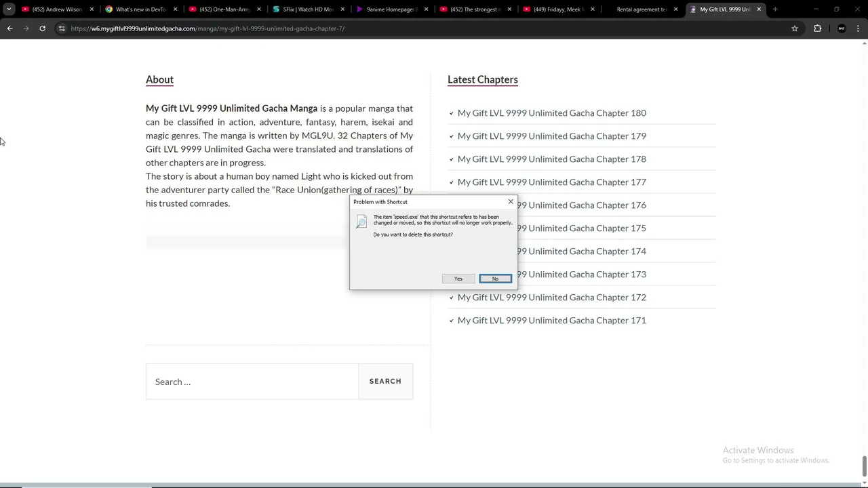This screenshot has height=488, width=868.
Task: Switch to the Fridayy, Meek YouTube tab
Action: [x=558, y=9]
